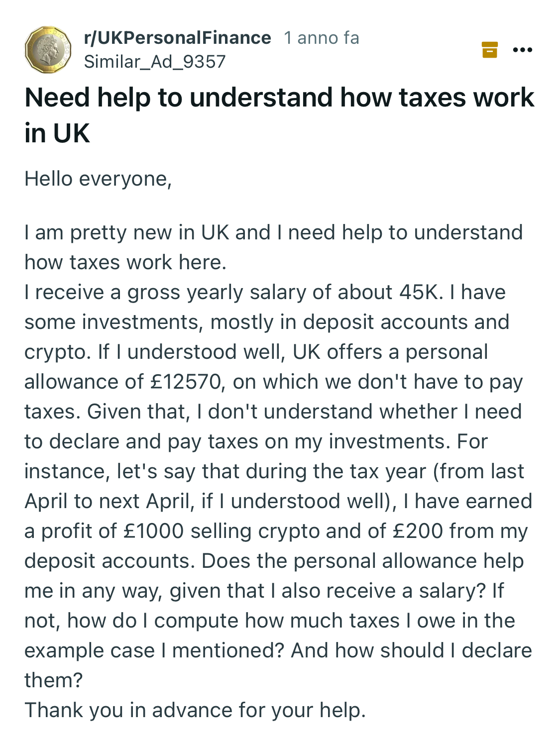560x744 pixels.
Task: Open the post title about UK taxes
Action: tap(279, 98)
